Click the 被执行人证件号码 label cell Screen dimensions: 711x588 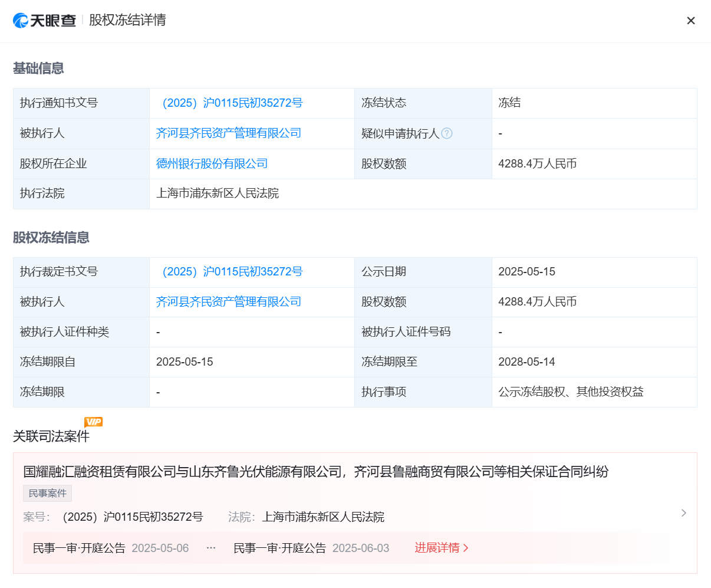[x=423, y=332]
